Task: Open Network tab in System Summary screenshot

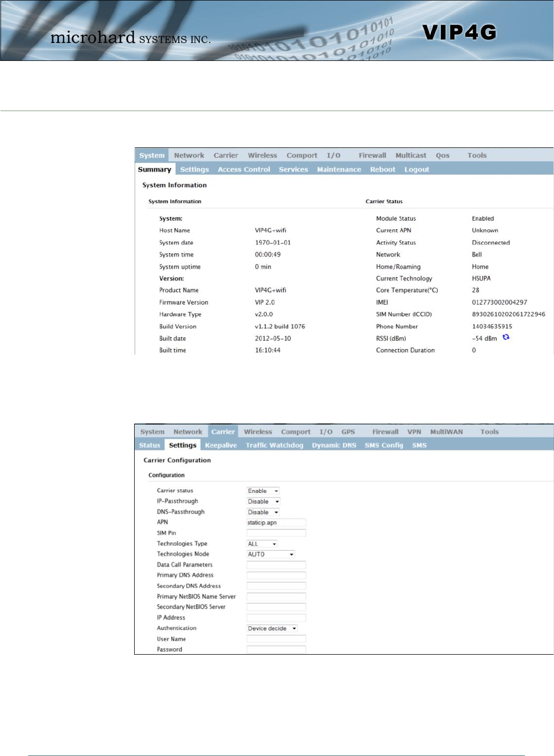Action: coord(189,155)
